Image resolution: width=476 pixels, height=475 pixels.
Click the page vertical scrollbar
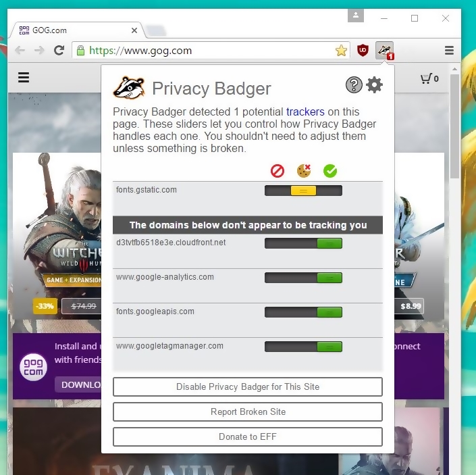tap(454, 126)
